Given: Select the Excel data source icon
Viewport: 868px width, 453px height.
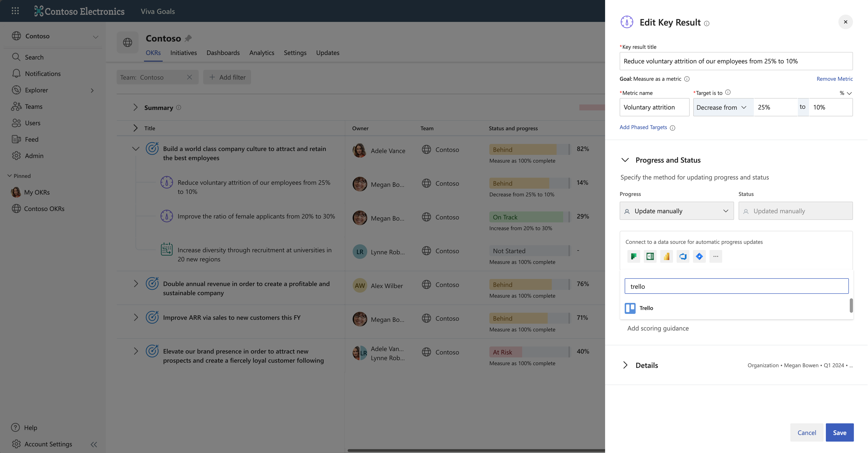Looking at the screenshot, I should [x=650, y=256].
